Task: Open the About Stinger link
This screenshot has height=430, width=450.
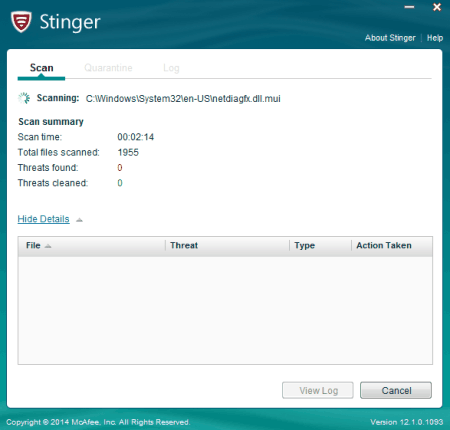Action: (390, 38)
